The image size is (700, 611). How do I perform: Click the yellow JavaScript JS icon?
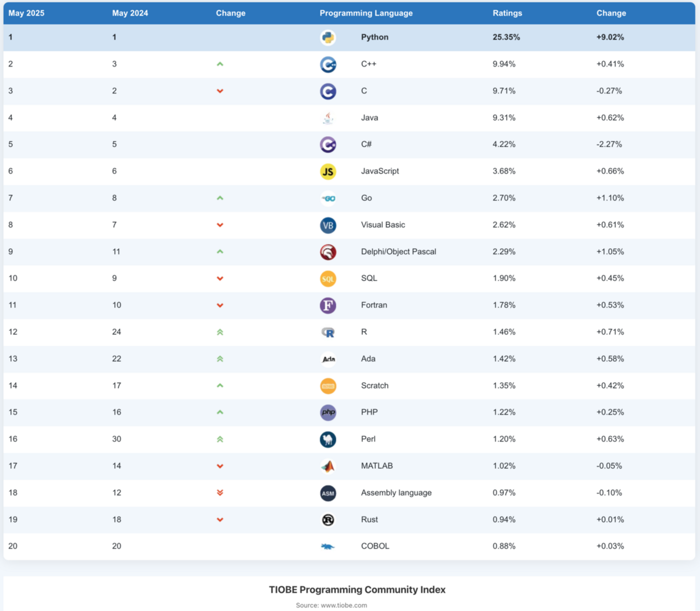tap(328, 172)
